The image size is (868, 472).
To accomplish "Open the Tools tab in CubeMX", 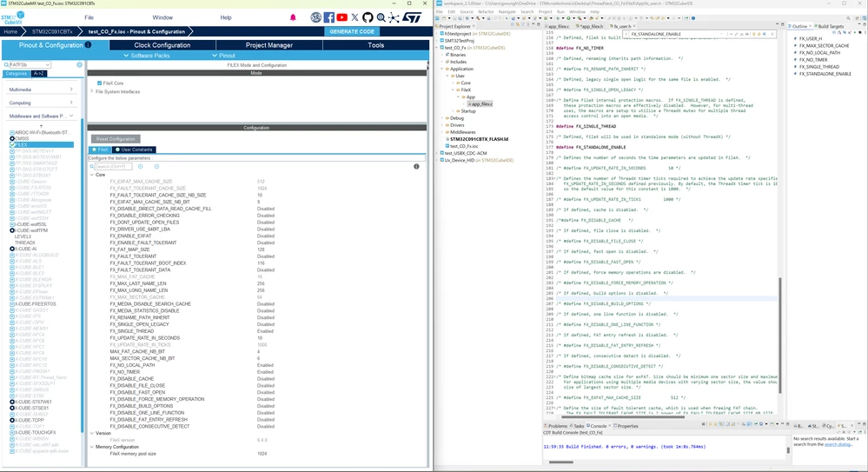I will 376,45.
